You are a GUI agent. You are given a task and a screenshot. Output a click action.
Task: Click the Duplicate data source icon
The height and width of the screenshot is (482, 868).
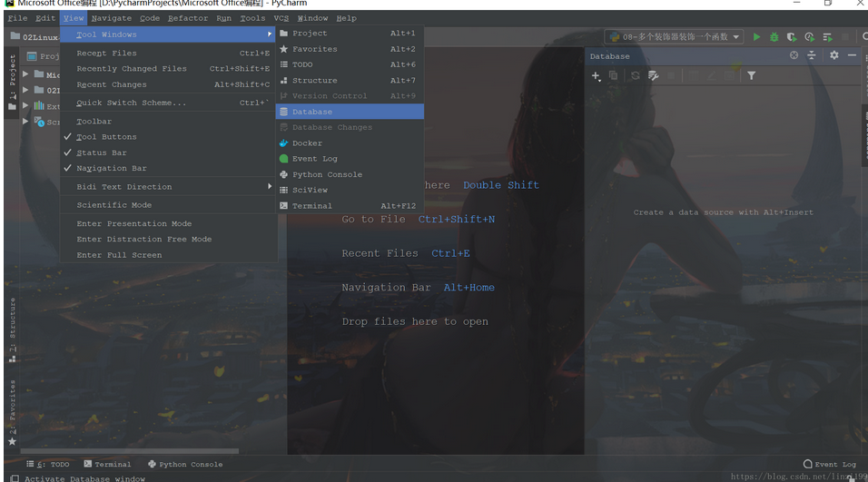point(614,75)
